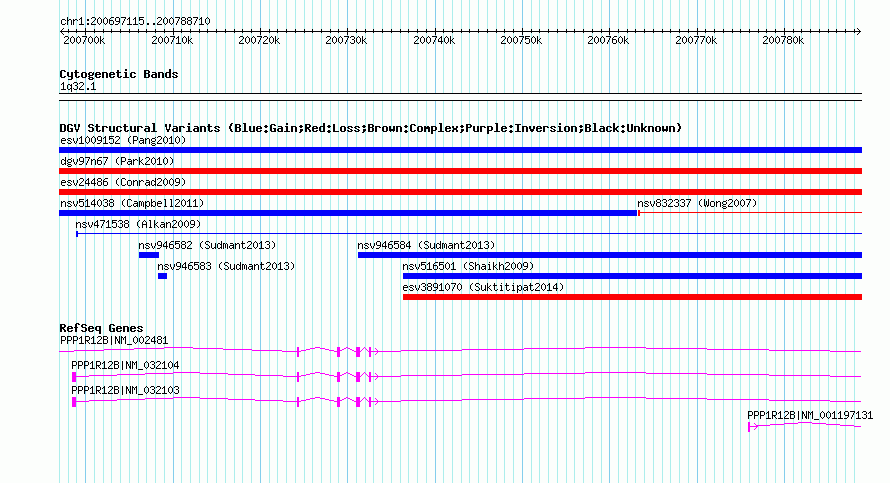Click the start exon of NM_001197131 transcript

(x=750, y=427)
